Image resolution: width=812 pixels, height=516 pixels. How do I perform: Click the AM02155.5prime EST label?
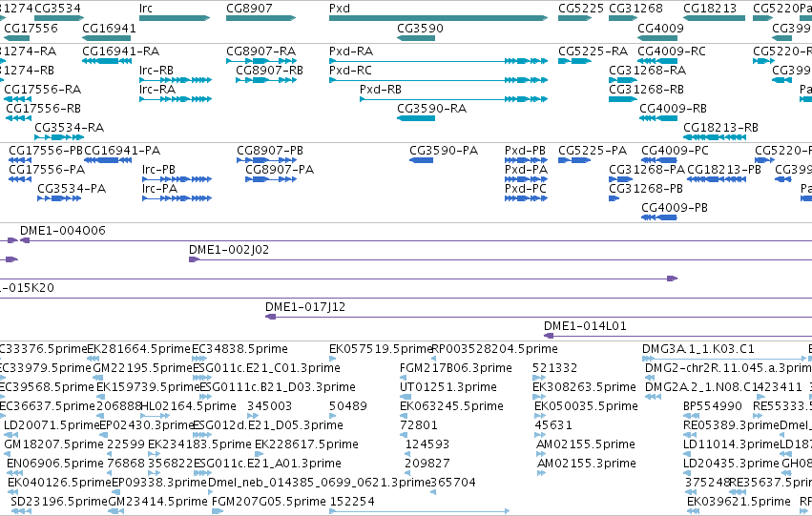coord(586,444)
